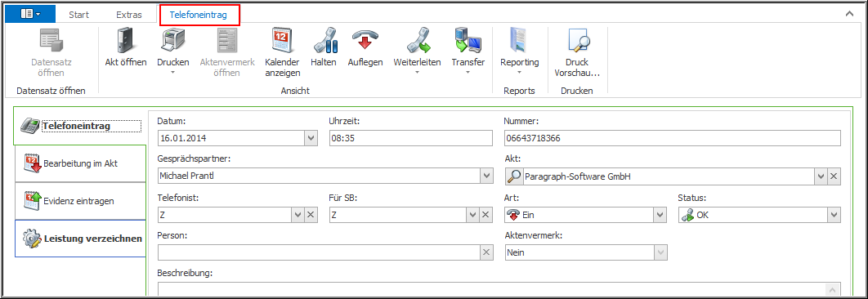The width and height of the screenshot is (868, 299).
Task: Expand the Datum date dropdown
Action: click(311, 138)
